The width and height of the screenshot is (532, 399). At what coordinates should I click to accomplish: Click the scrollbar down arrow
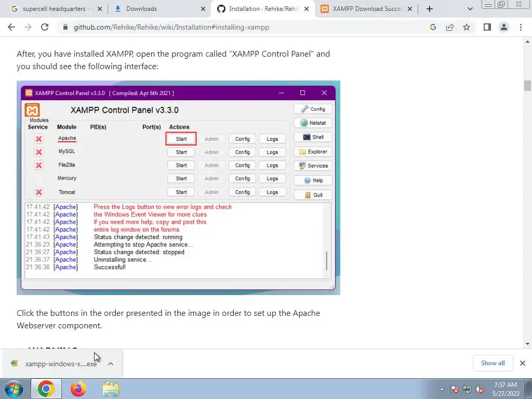[x=527, y=344]
